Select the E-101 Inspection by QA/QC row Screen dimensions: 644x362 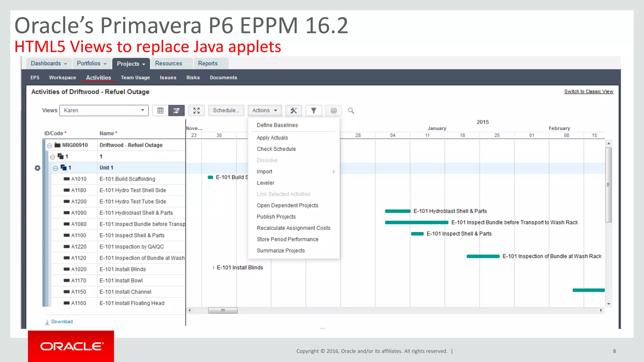coord(118,247)
